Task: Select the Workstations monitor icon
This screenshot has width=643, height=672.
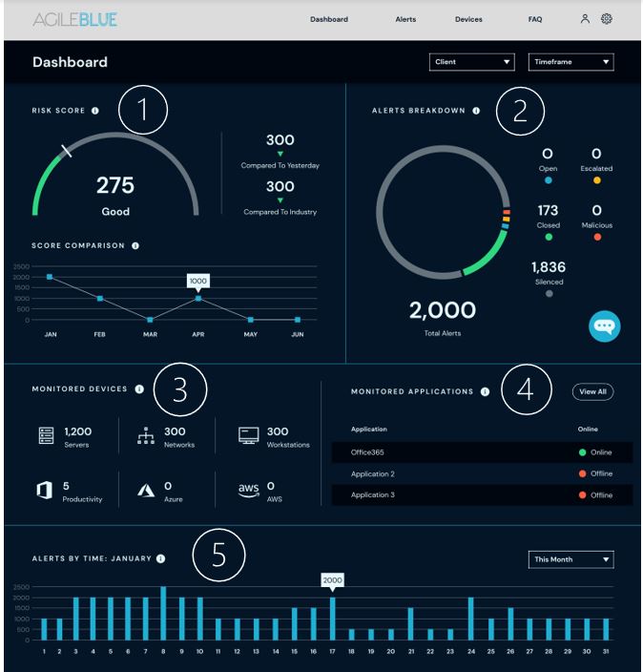Action: 248,435
